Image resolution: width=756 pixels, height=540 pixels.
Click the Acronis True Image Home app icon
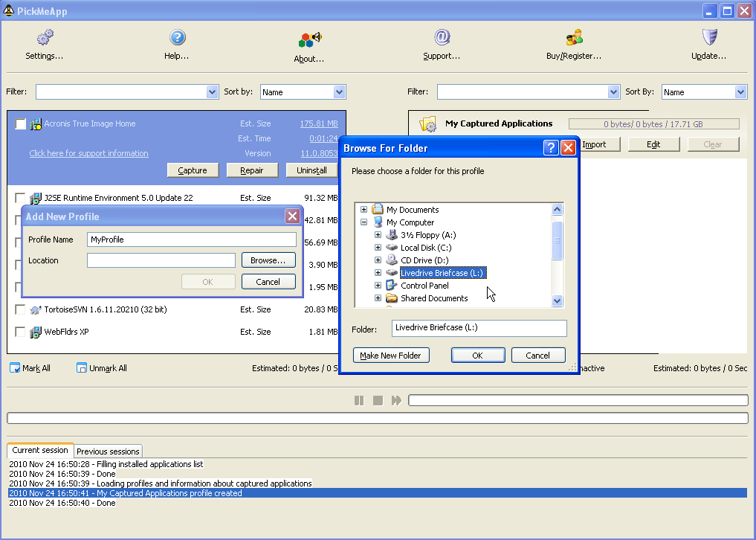tap(35, 124)
